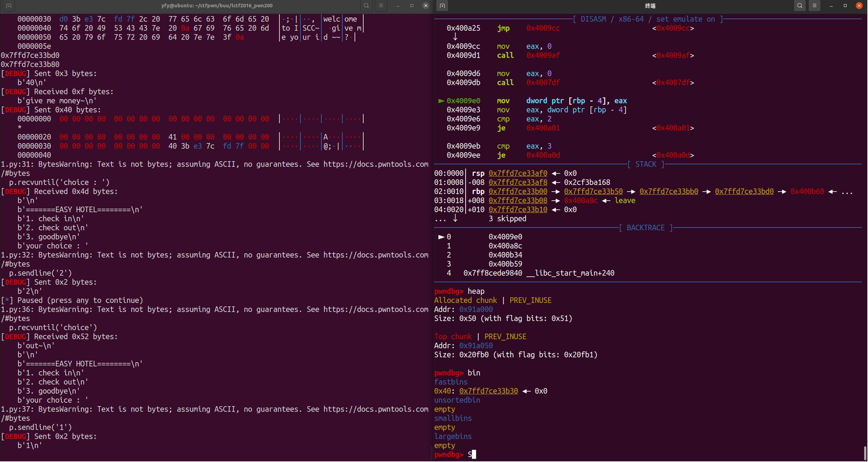Open hamburger menu in left terminal titlebar
868x462 pixels.
click(381, 6)
